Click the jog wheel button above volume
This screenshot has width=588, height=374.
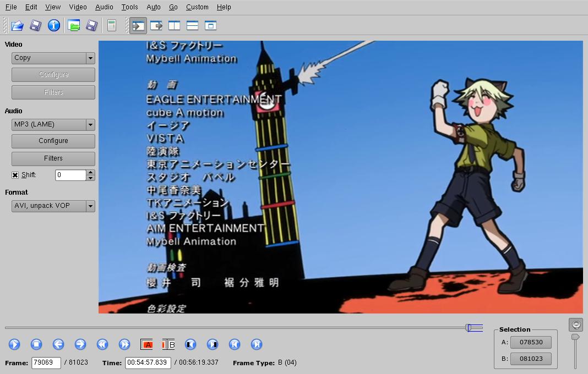coord(576,324)
